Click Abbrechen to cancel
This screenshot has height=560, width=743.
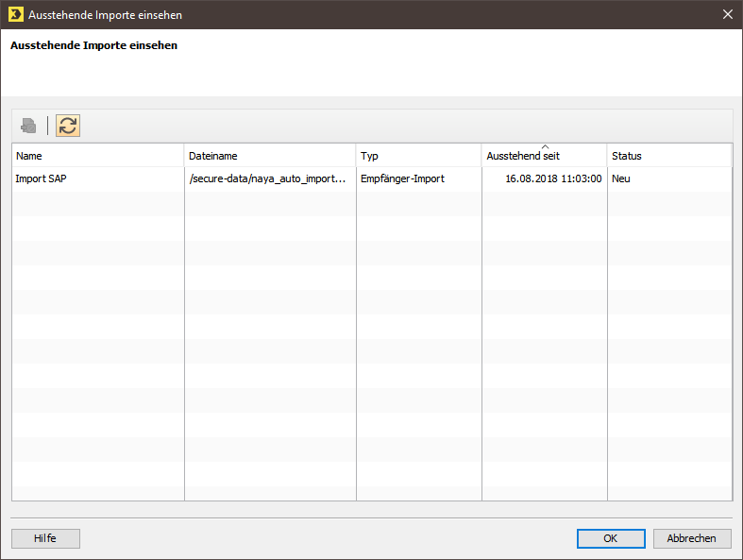[692, 538]
